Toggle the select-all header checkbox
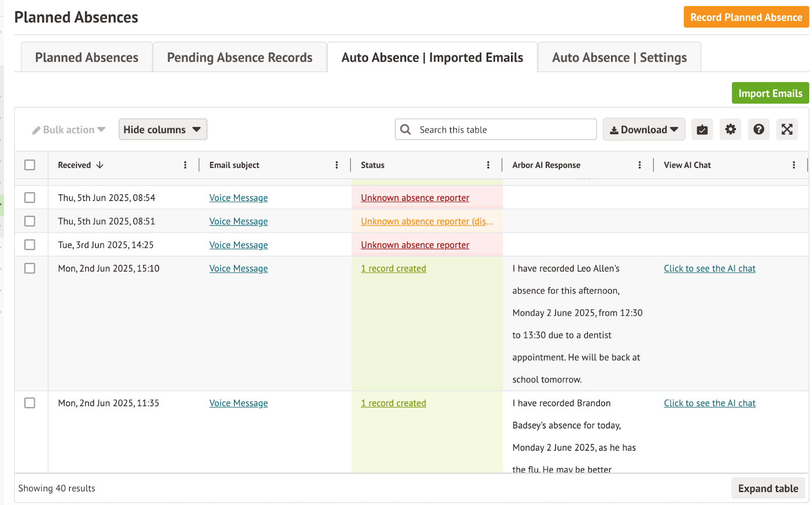812x505 pixels. 30,165
